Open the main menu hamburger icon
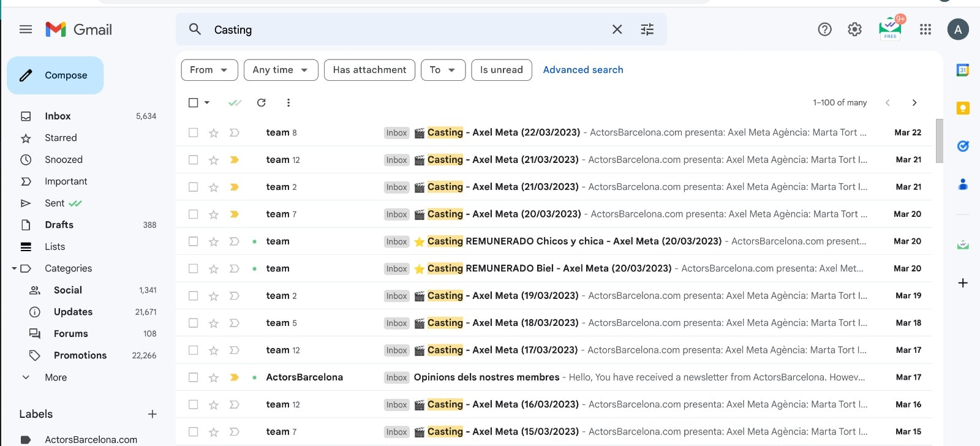 pos(26,29)
